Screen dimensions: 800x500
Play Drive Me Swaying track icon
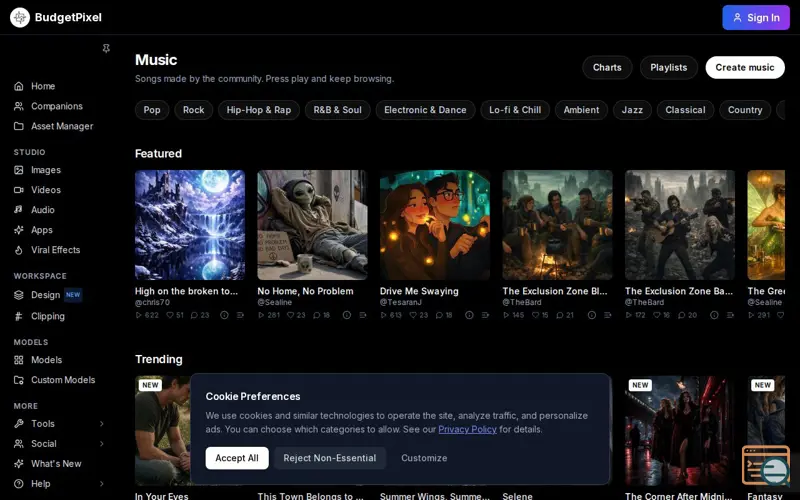pos(383,315)
